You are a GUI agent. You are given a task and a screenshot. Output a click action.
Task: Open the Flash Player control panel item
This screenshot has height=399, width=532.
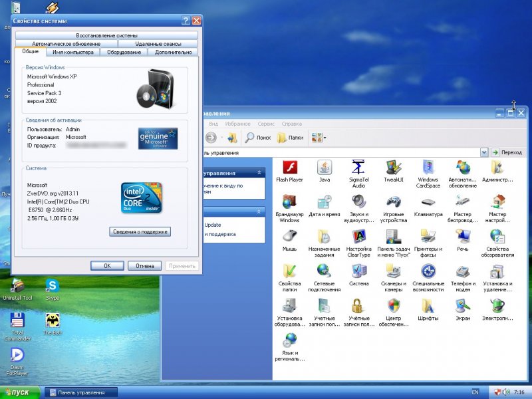tap(289, 171)
